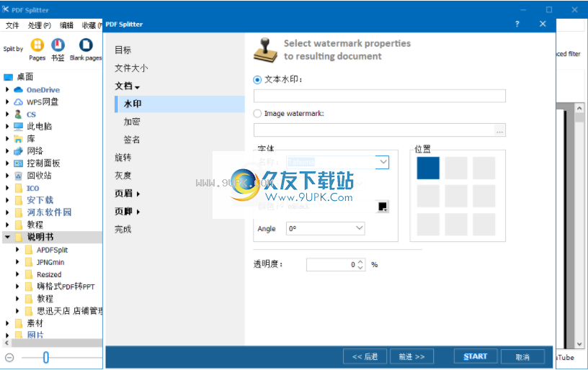This screenshot has height=370, width=588.
Task: Click the 取消 cancel button
Action: click(522, 356)
